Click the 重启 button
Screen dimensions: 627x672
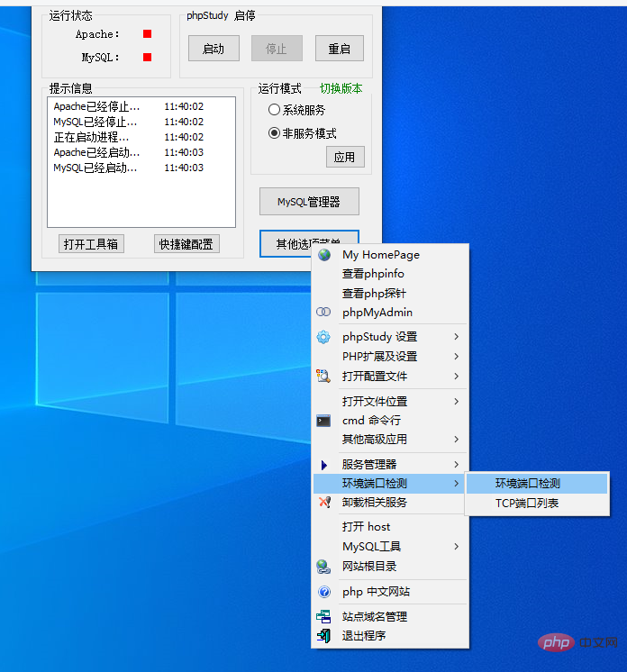coord(340,49)
